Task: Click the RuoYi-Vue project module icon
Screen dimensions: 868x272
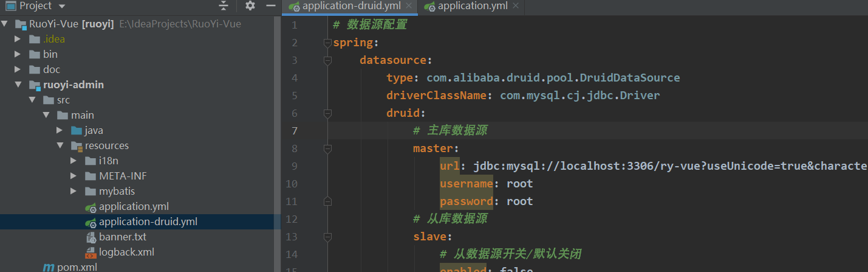Action: [x=21, y=24]
